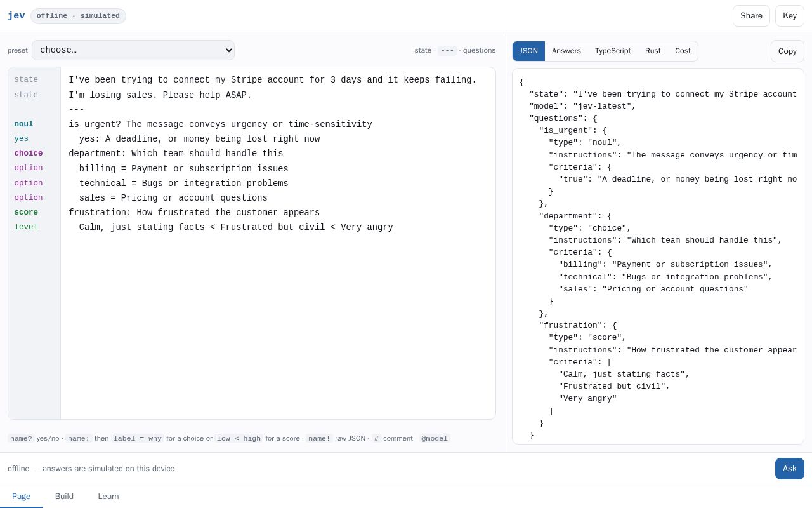Switch to the JSON tab

pyautogui.click(x=528, y=51)
